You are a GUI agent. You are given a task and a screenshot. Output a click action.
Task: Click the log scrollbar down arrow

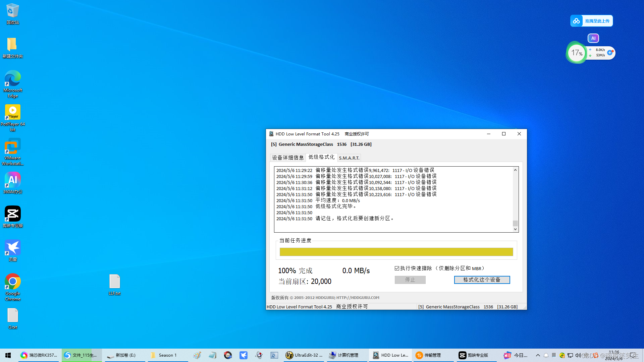pos(515,229)
